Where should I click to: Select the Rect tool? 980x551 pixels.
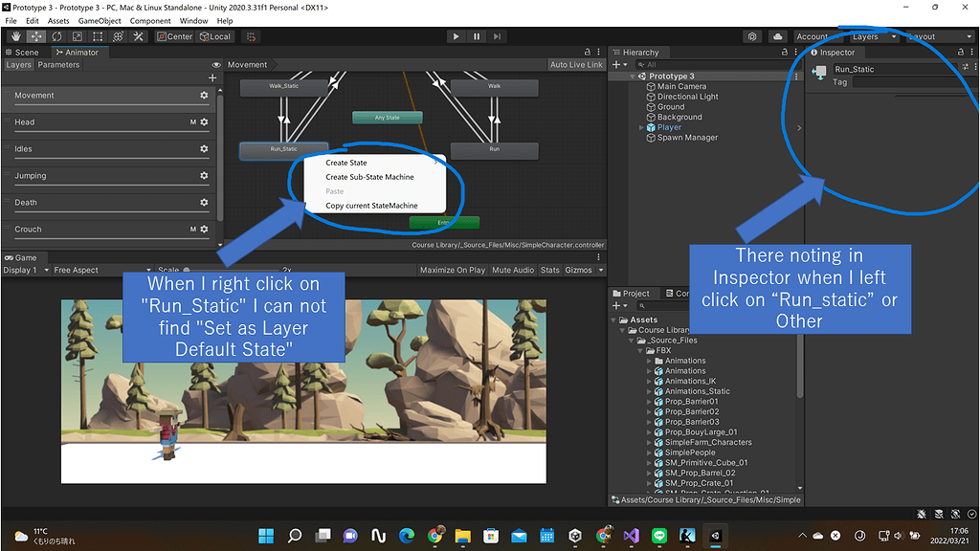97,35
